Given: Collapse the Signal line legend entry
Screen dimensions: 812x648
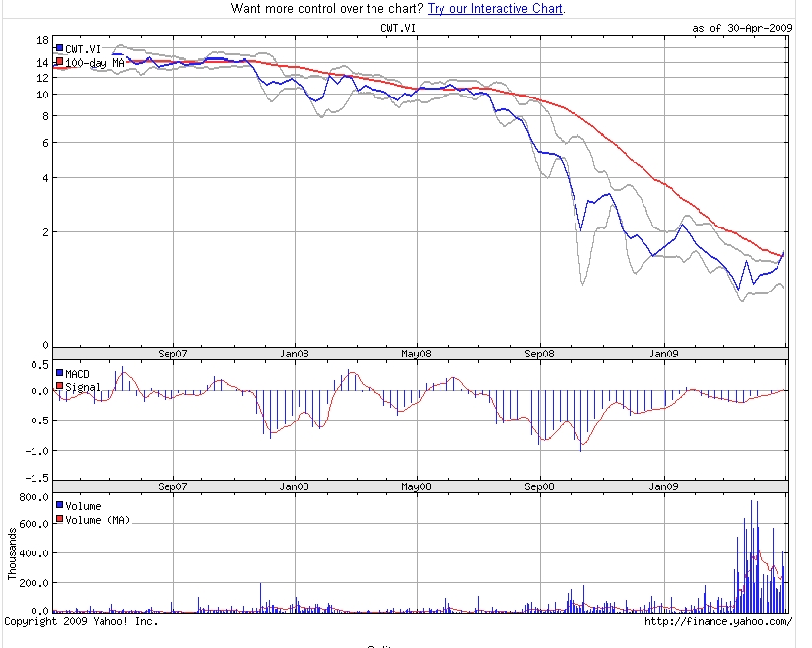Looking at the screenshot, I should pos(59,385).
